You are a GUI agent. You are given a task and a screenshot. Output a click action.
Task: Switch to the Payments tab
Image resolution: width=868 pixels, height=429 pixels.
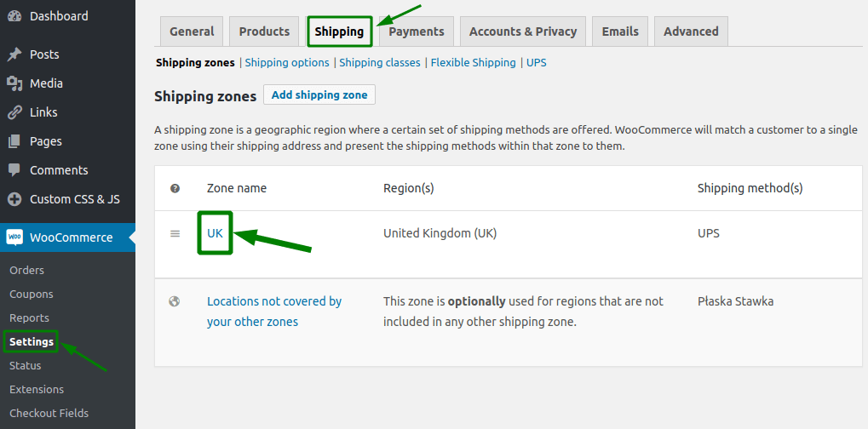[x=417, y=31]
